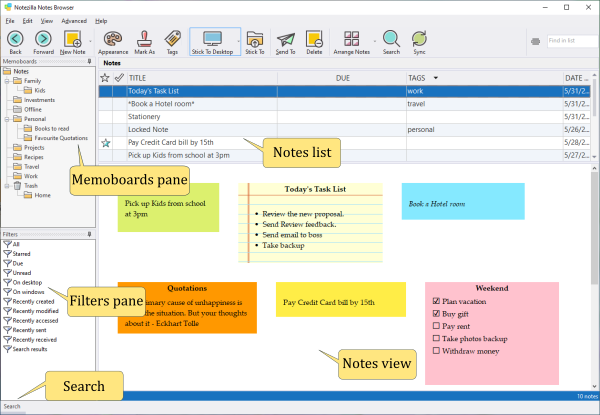Image resolution: width=600 pixels, height=415 pixels.
Task: Click the Send To paper plane icon
Action: click(x=286, y=40)
